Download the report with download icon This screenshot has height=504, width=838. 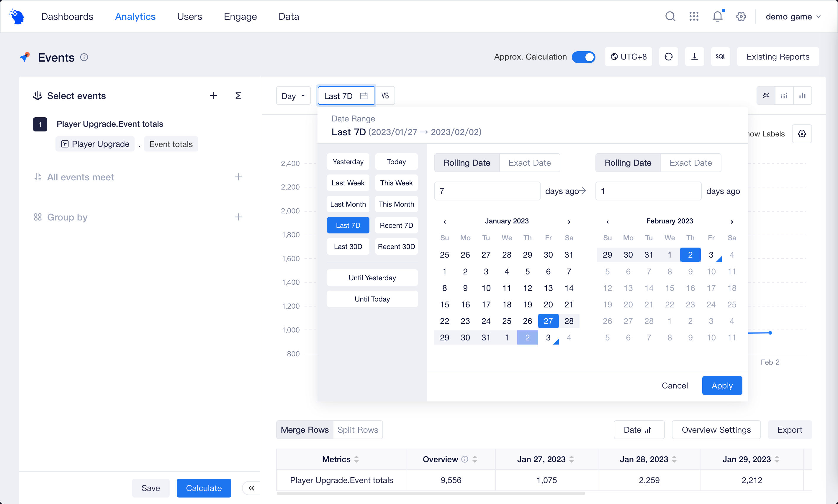[694, 57]
